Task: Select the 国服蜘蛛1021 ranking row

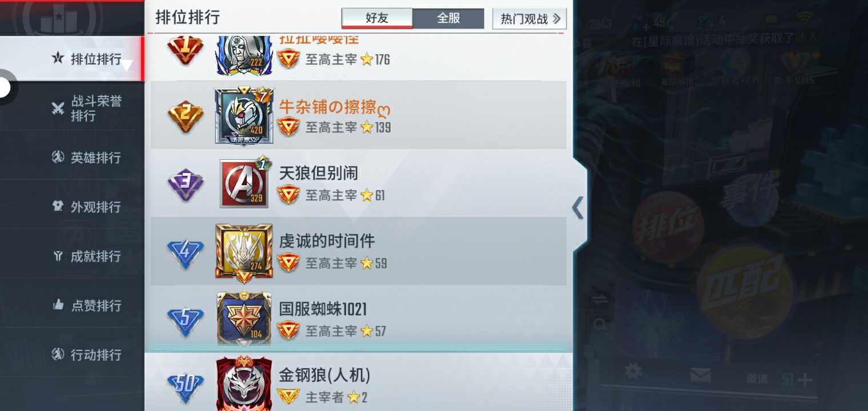Action: [x=359, y=319]
